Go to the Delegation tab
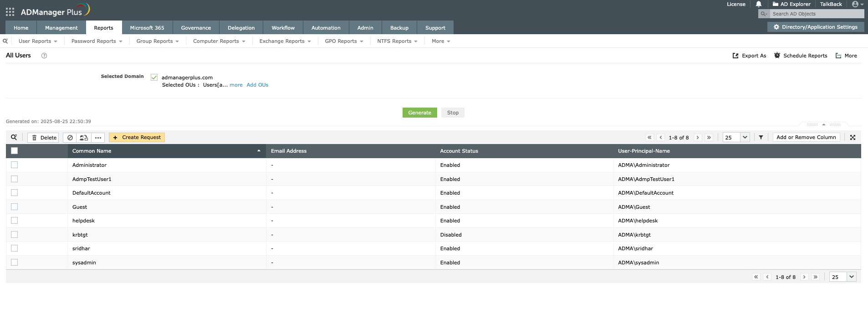 point(241,28)
